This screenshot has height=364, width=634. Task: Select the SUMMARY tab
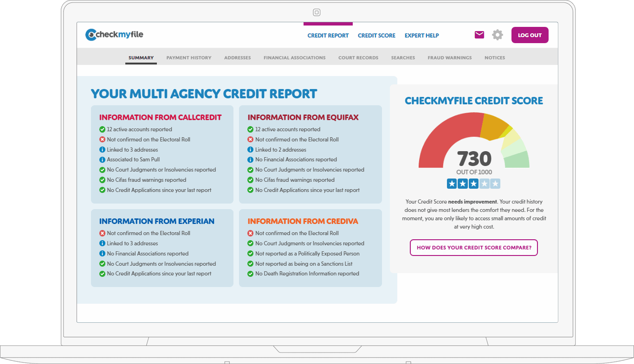tap(141, 58)
